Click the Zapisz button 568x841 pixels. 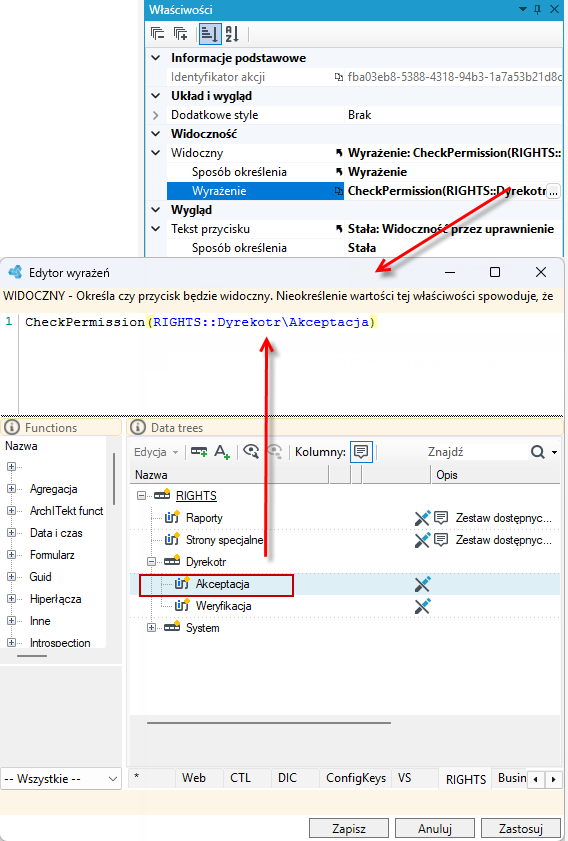click(349, 828)
